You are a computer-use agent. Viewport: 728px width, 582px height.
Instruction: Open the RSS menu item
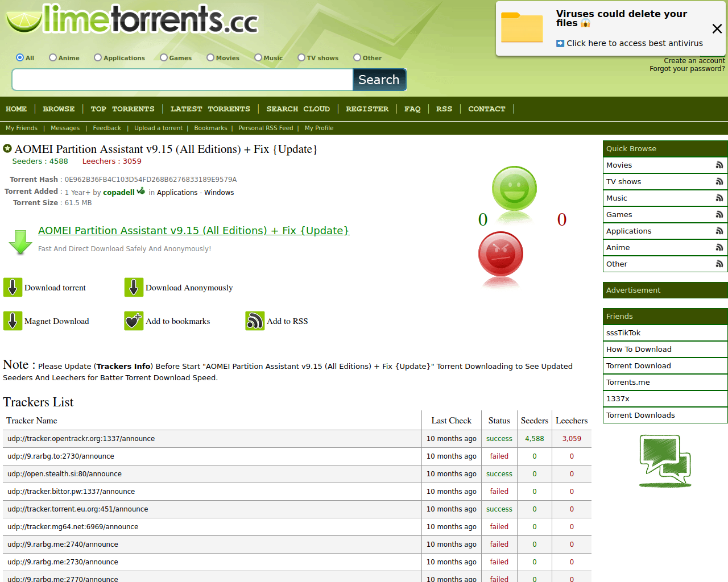pyautogui.click(x=444, y=109)
